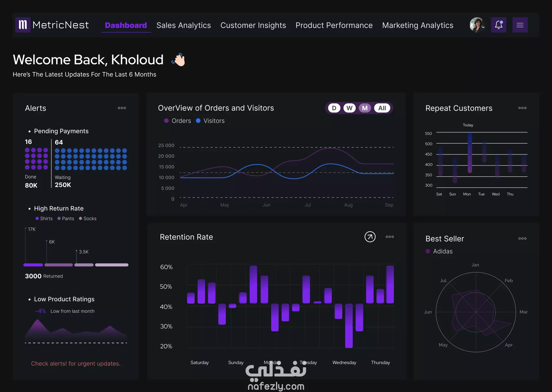Open the notifications bell

tap(499, 25)
